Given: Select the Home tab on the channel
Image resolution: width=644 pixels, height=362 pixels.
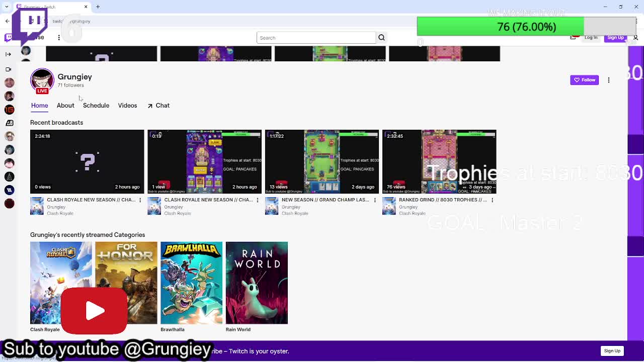Looking at the screenshot, I should pos(40,106).
